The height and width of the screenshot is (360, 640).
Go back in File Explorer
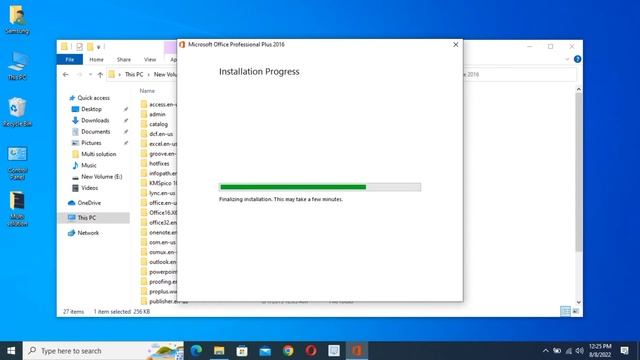tap(66, 75)
